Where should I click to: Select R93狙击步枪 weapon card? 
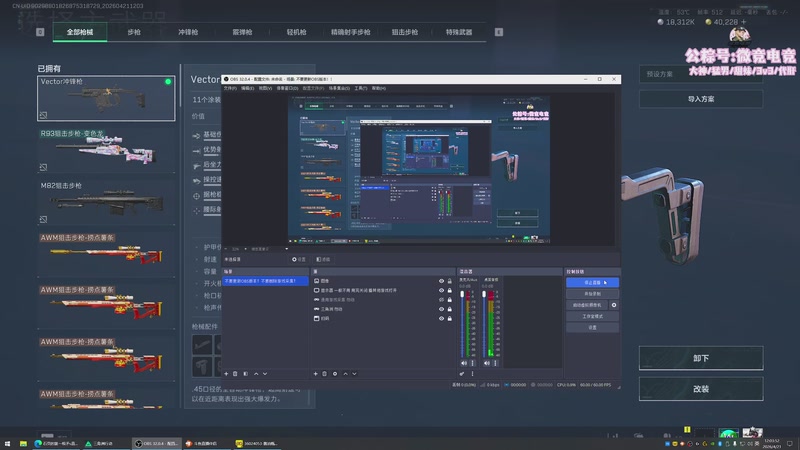click(x=106, y=151)
